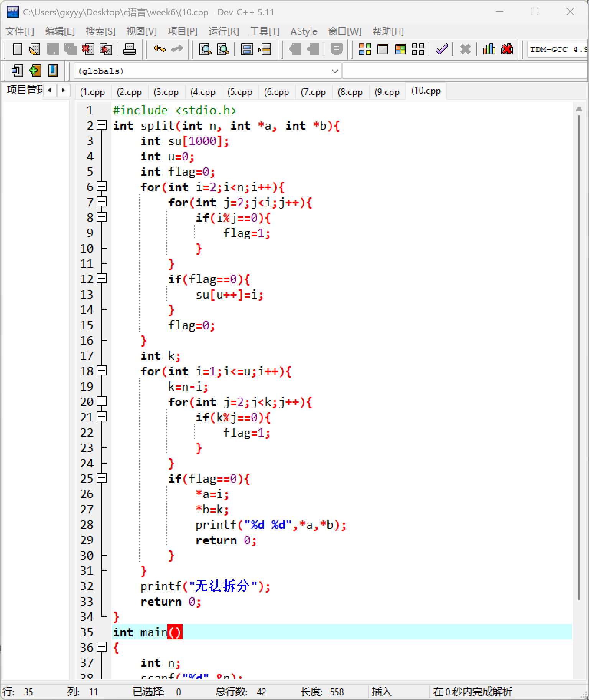Switch to the (1.cpp tab
This screenshot has height=700, width=589.
tap(92, 92)
